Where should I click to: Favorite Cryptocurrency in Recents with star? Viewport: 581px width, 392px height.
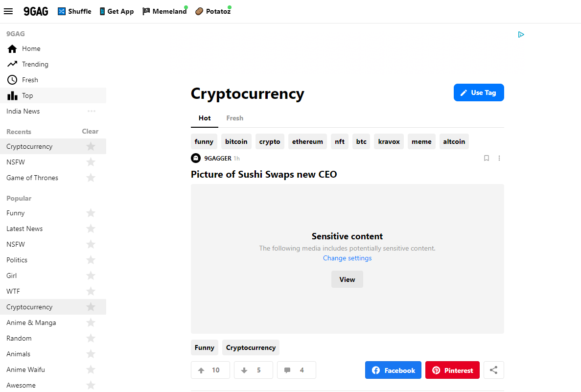(x=91, y=146)
